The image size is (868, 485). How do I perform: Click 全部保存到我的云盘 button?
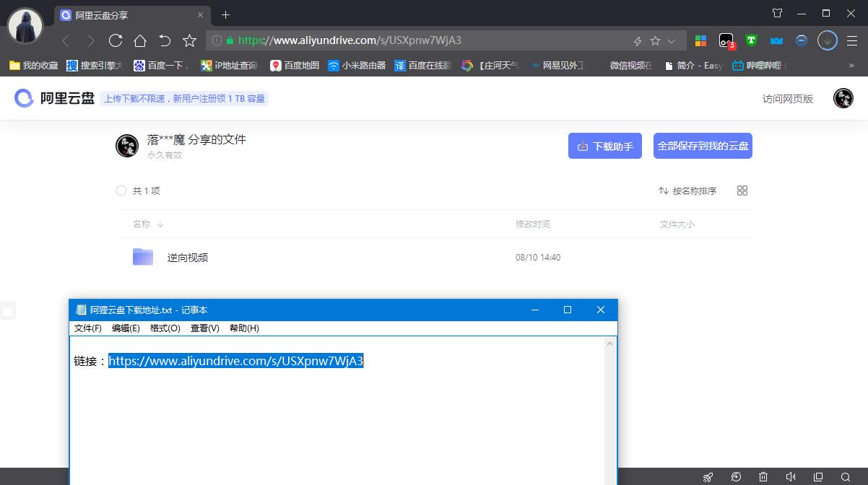[703, 146]
